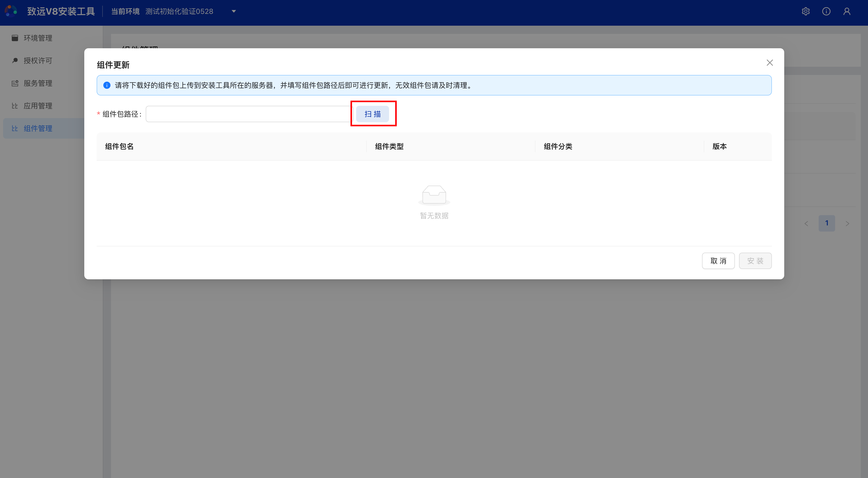Image resolution: width=868 pixels, height=478 pixels.
Task: Focus the 组件包路径 input field
Action: pyautogui.click(x=249, y=114)
